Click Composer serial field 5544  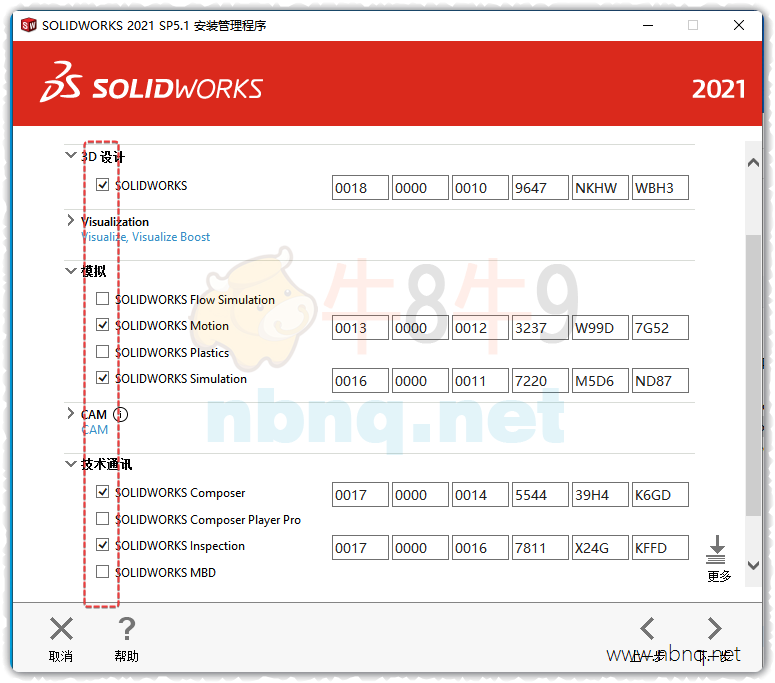pyautogui.click(x=540, y=495)
